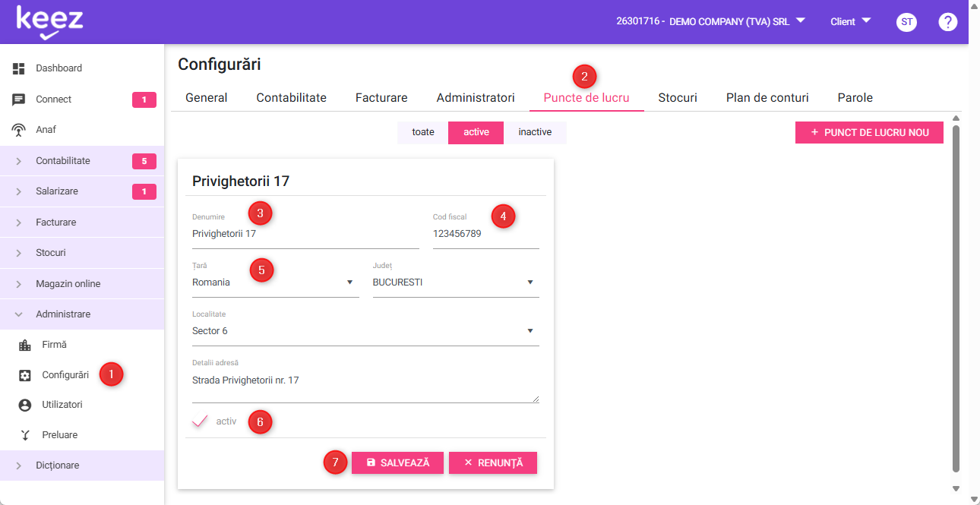Open help question mark icon
The height and width of the screenshot is (505, 980).
pyautogui.click(x=947, y=22)
